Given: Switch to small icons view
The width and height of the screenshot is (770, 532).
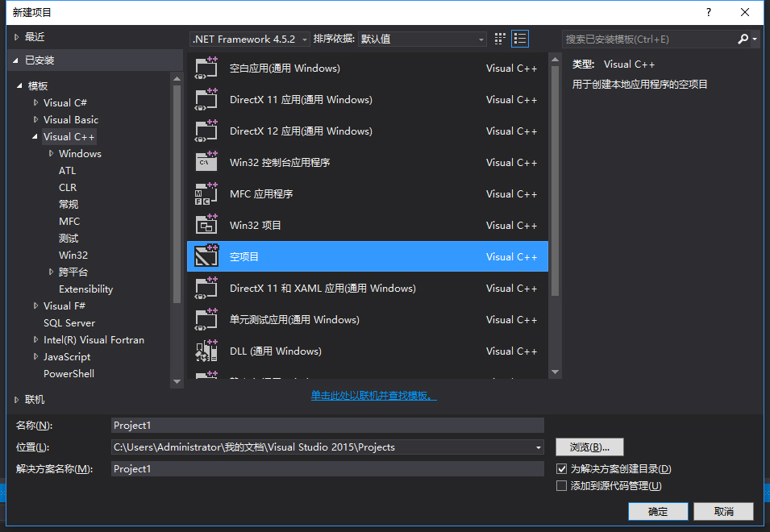Looking at the screenshot, I should point(500,39).
